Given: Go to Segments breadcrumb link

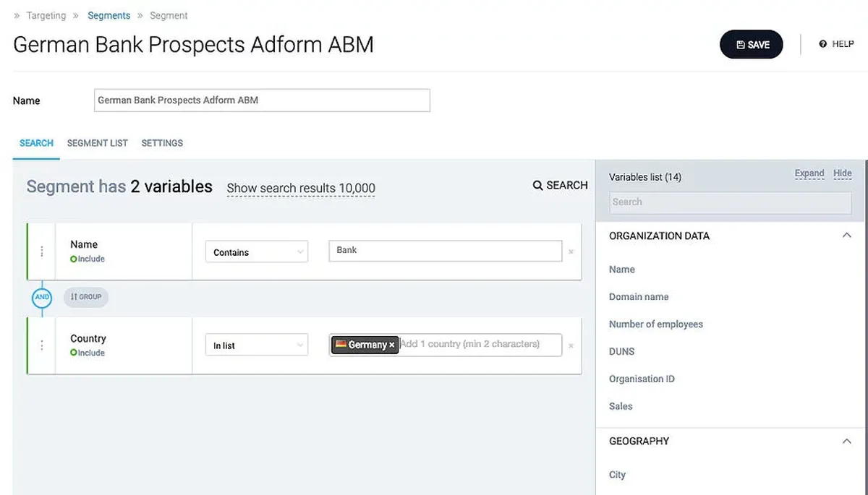Looking at the screenshot, I should coord(109,15).
